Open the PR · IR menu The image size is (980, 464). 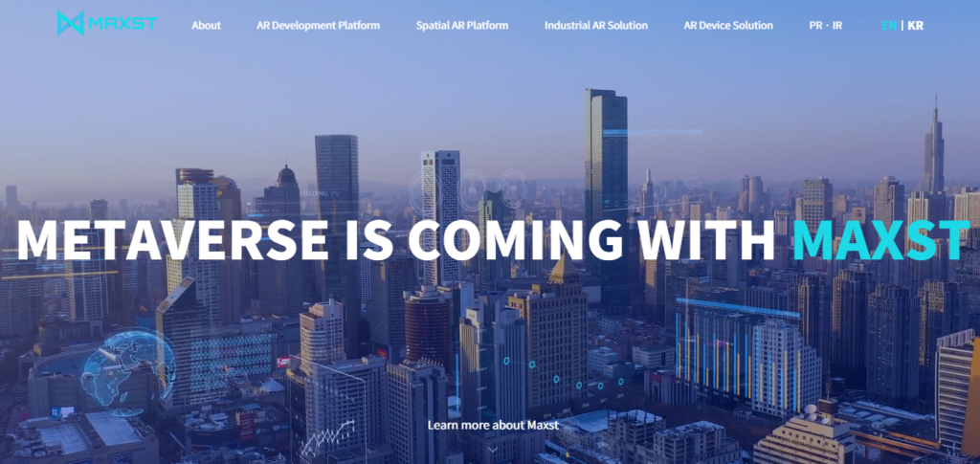pos(826,26)
